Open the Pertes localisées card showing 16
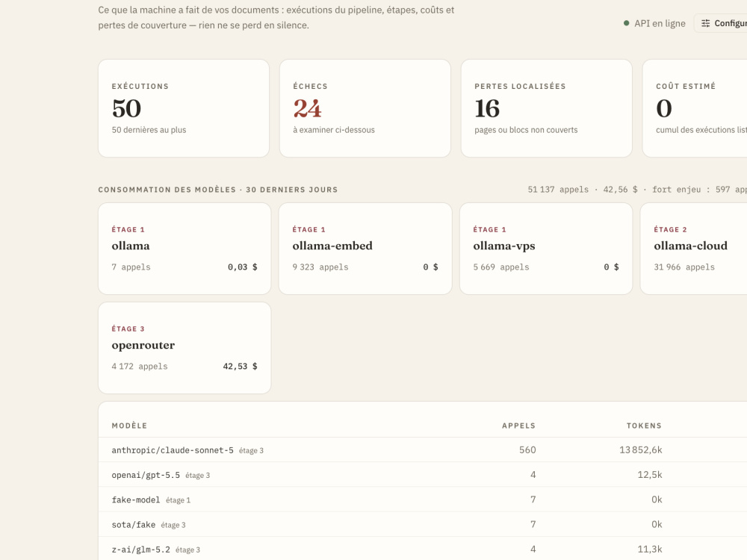 [547, 108]
